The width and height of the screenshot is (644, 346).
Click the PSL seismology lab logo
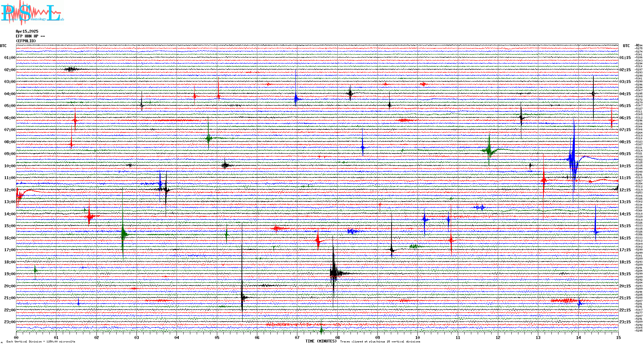(32, 13)
